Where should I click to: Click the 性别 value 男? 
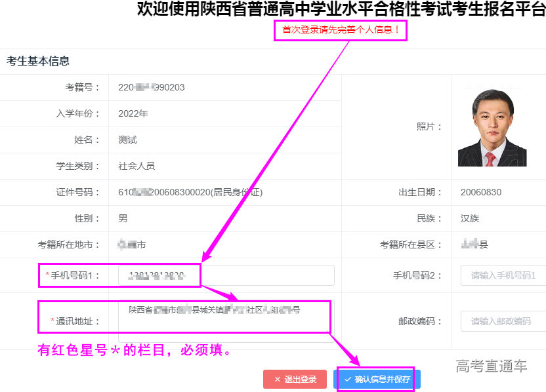[x=123, y=218]
